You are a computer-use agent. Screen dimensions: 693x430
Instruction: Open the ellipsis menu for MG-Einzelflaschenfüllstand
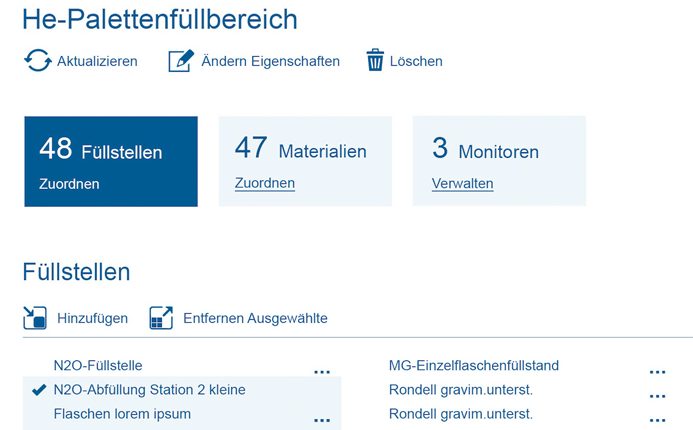coord(657,372)
